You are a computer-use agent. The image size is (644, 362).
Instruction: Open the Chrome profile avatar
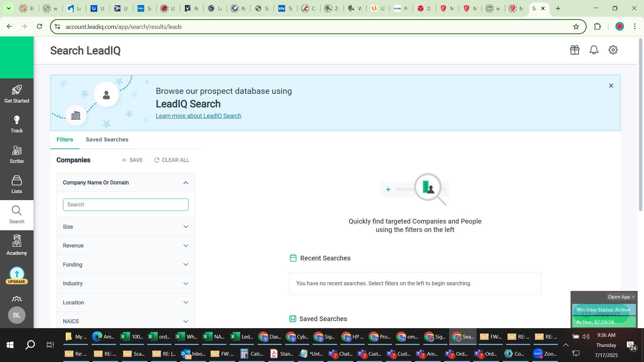click(x=620, y=26)
